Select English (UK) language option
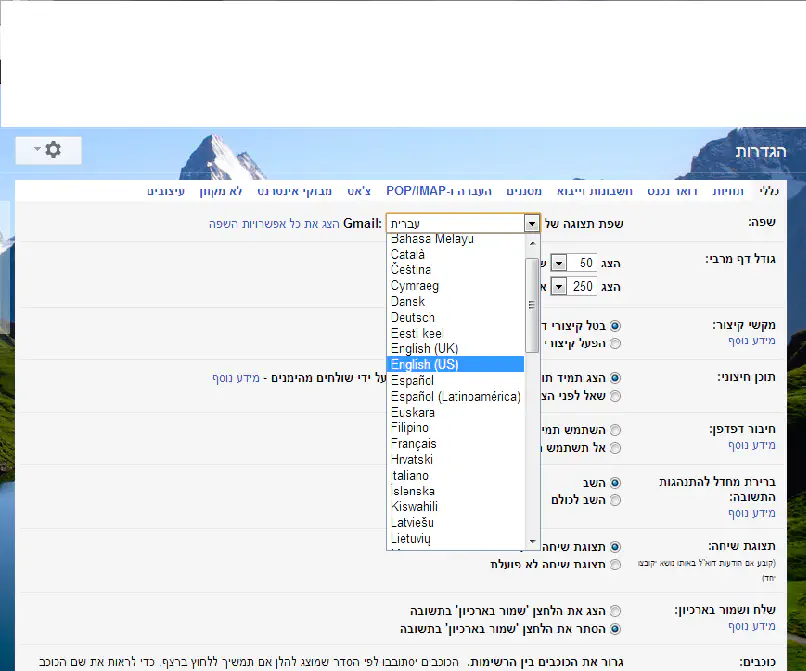The width and height of the screenshot is (806, 671). click(455, 348)
